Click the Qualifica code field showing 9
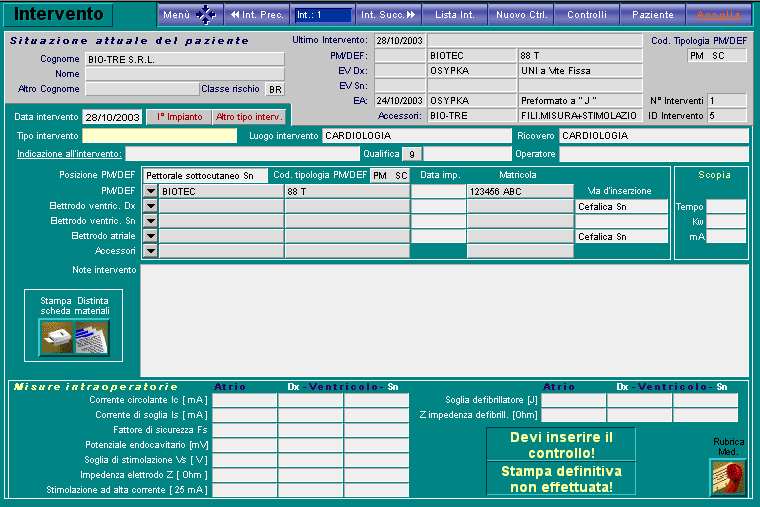Viewport: 760px width, 507px height. coord(412,154)
